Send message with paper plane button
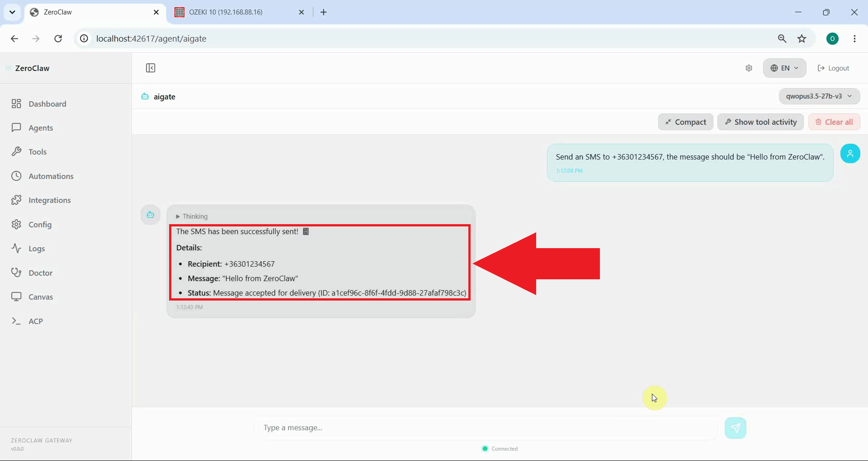Viewport: 868px width, 461px height. pyautogui.click(x=735, y=428)
